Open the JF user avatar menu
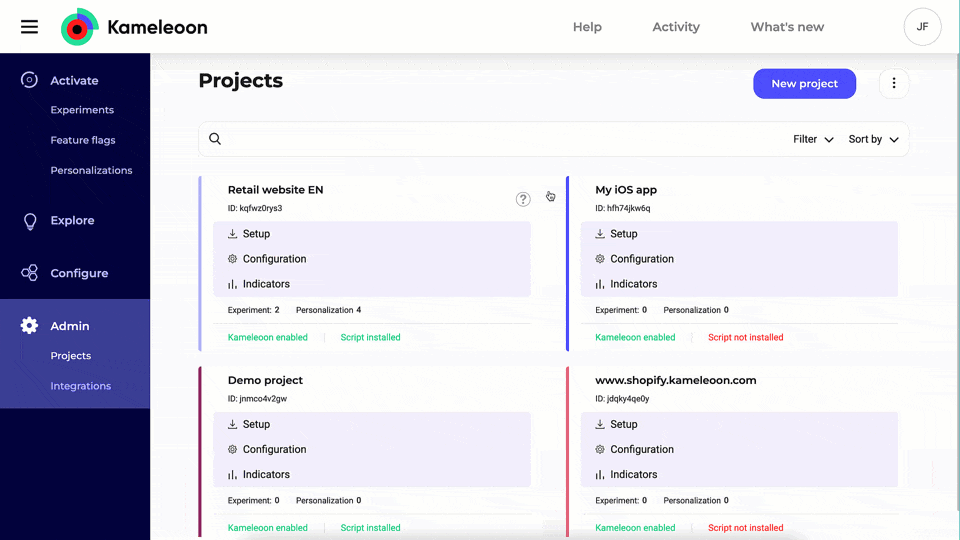Viewport: 960px width, 540px height. tap(922, 27)
